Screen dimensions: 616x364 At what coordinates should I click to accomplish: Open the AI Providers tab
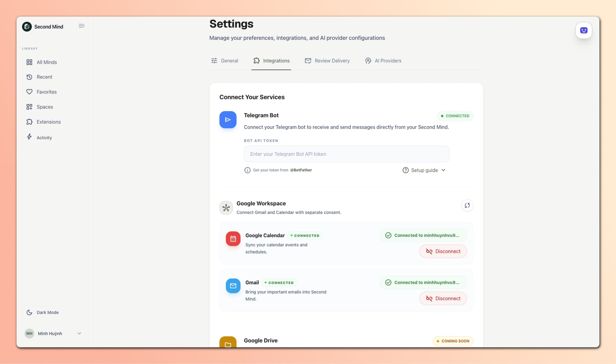tap(383, 61)
